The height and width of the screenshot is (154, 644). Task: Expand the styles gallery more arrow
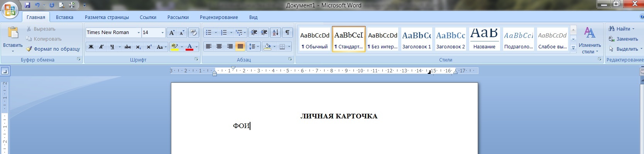click(573, 48)
